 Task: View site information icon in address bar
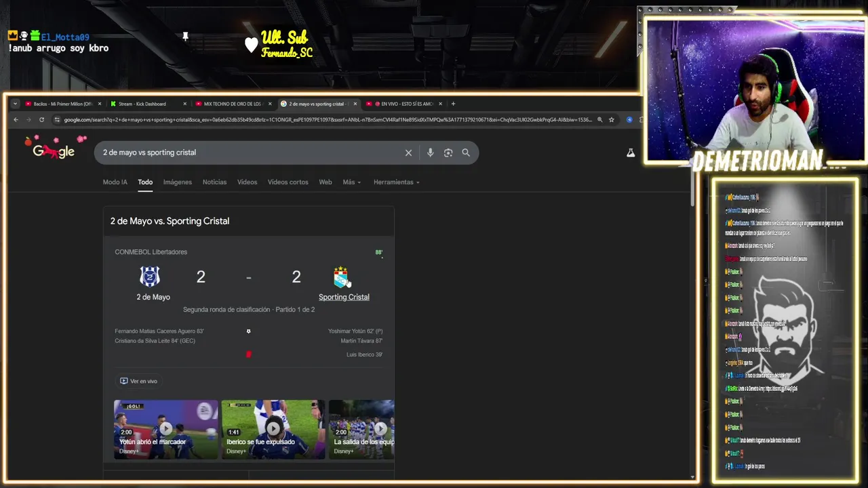58,120
